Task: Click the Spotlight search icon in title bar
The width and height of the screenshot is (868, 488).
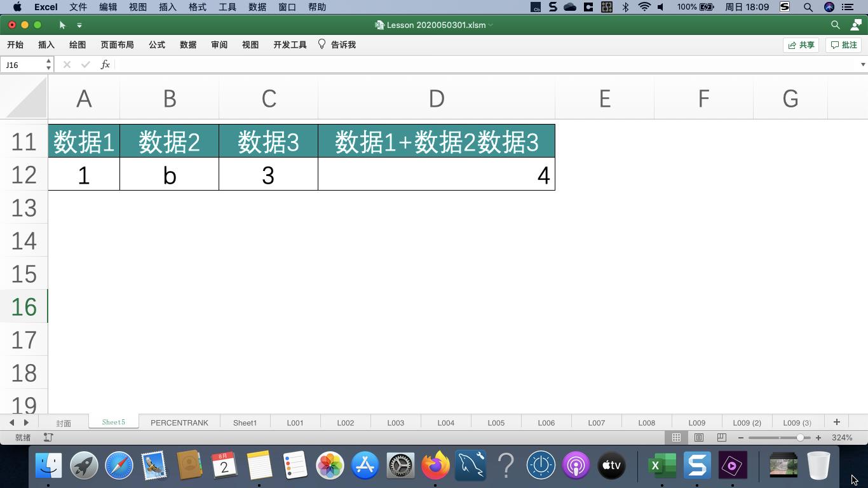Action: point(808,7)
